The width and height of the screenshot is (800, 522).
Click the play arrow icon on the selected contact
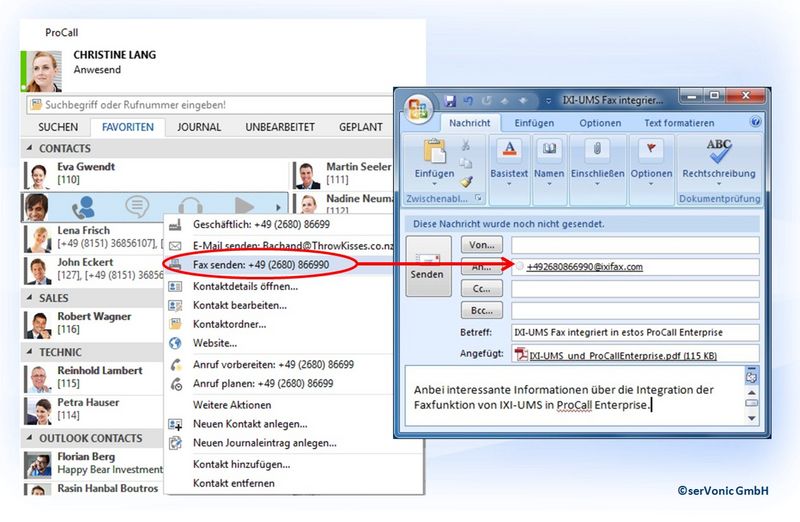click(x=244, y=207)
